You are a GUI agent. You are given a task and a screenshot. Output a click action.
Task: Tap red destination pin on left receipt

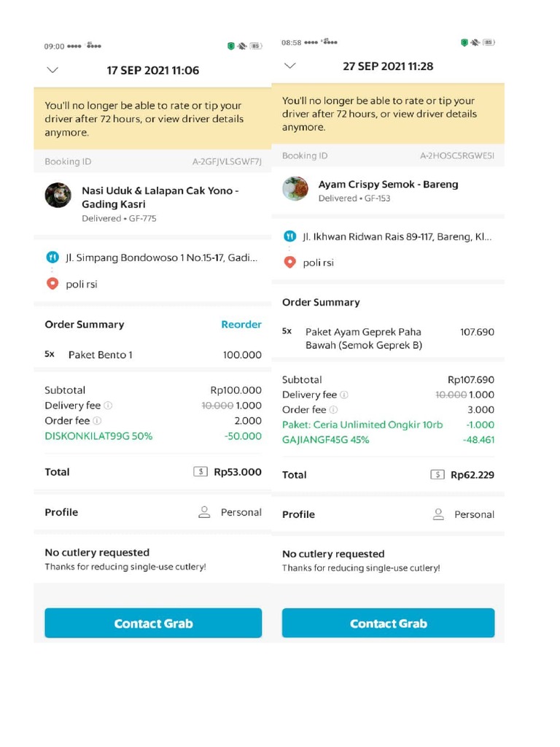coord(52,284)
